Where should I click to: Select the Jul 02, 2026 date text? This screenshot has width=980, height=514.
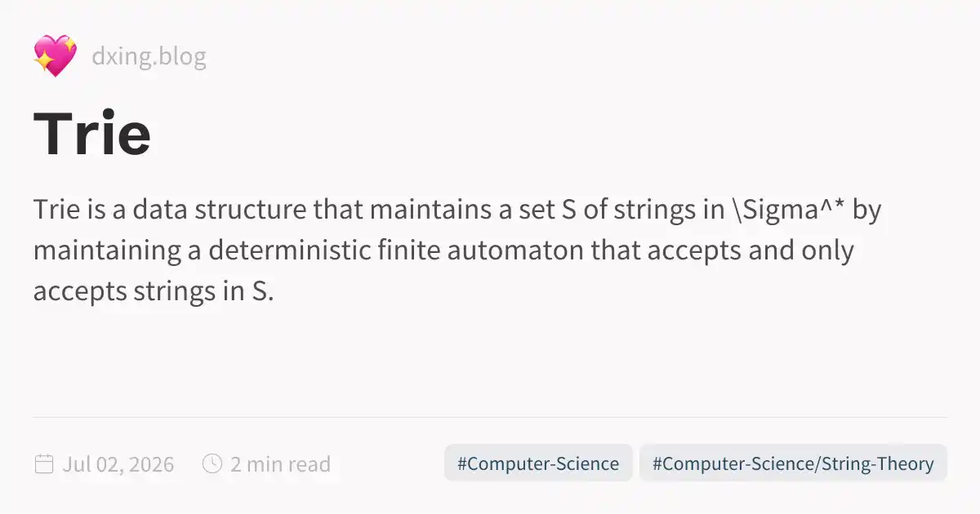pos(118,464)
